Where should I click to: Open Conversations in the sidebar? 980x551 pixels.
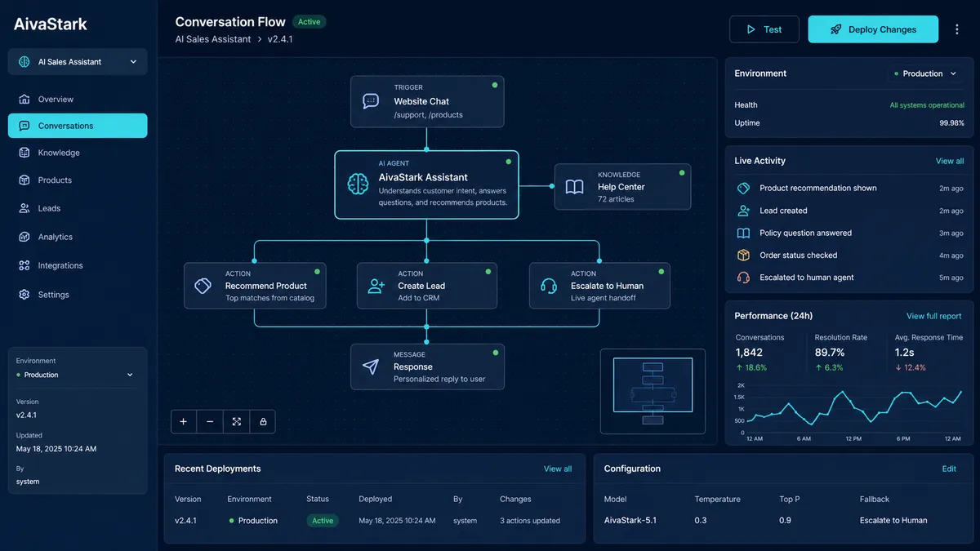tap(78, 126)
